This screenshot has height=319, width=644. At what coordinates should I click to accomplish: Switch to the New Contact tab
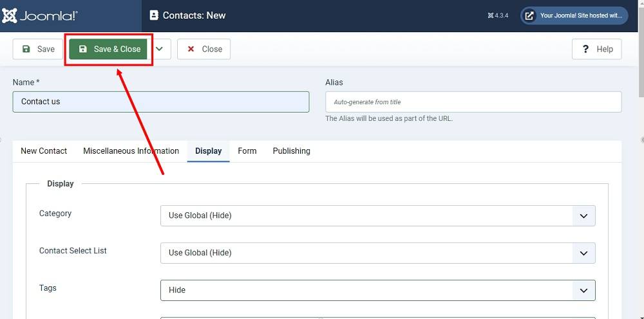click(x=44, y=151)
